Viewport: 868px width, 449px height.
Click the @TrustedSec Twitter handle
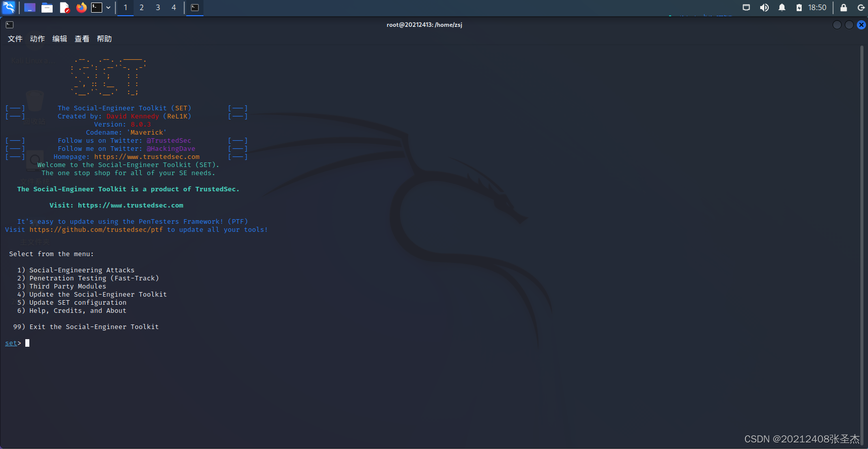pyautogui.click(x=169, y=141)
